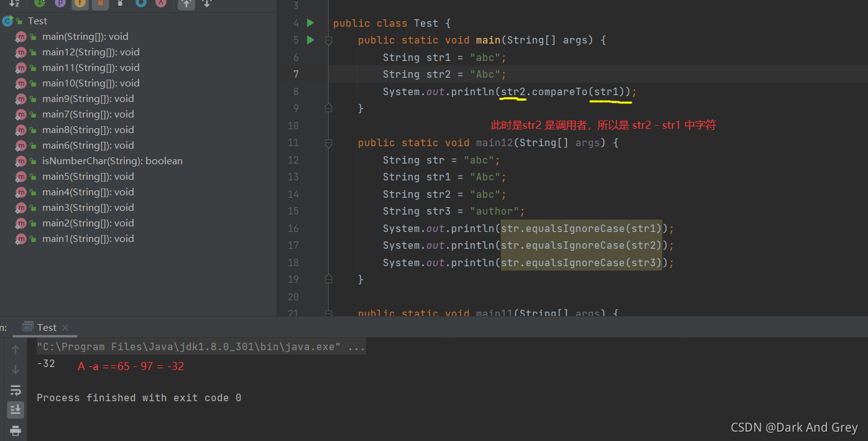
Task: Collapse the main method fold at line 5
Action: [x=328, y=40]
